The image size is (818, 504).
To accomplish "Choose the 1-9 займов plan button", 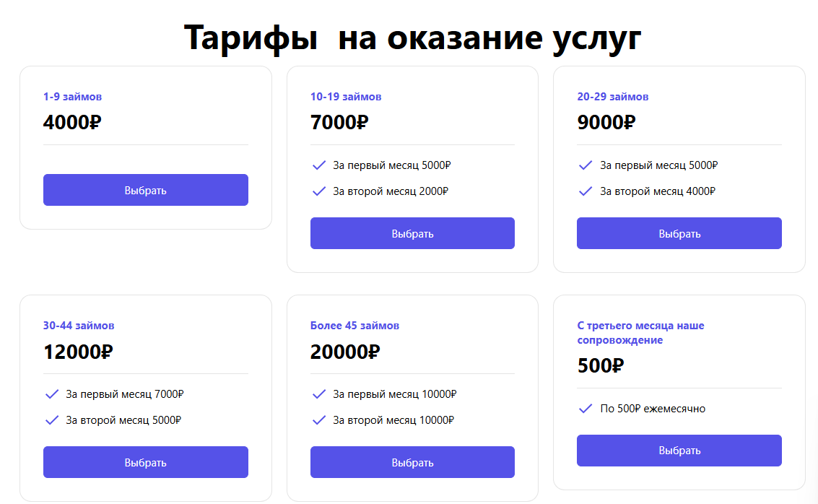I will point(146,190).
